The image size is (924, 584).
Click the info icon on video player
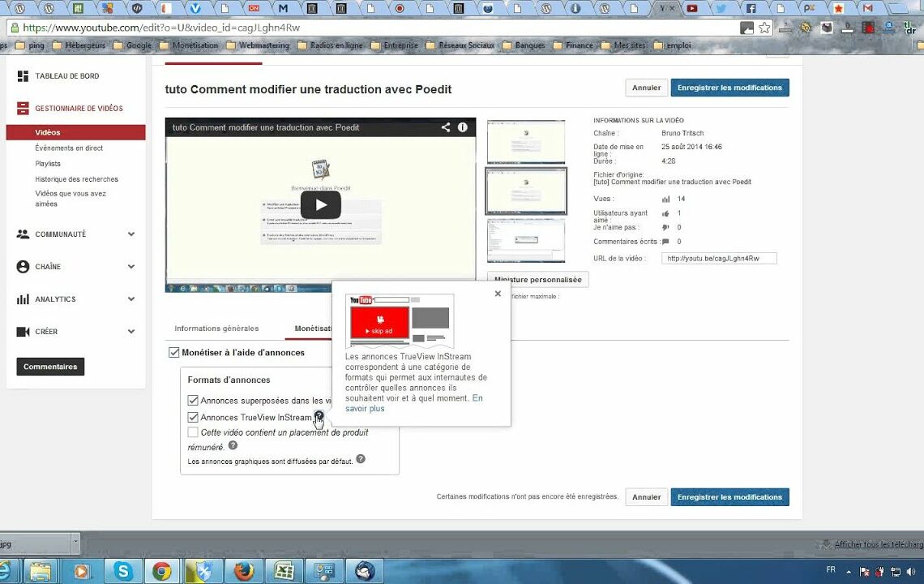463,127
